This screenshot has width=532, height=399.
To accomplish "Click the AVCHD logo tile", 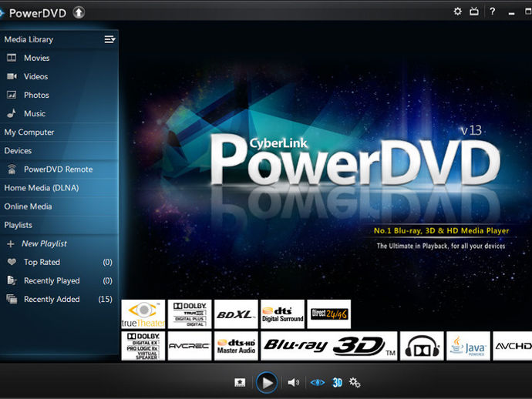I will tap(512, 346).
